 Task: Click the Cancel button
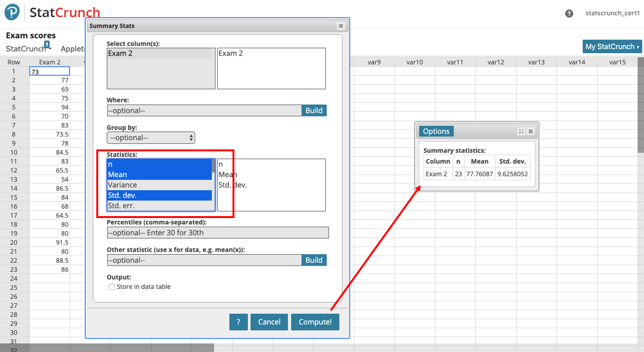coord(269,322)
